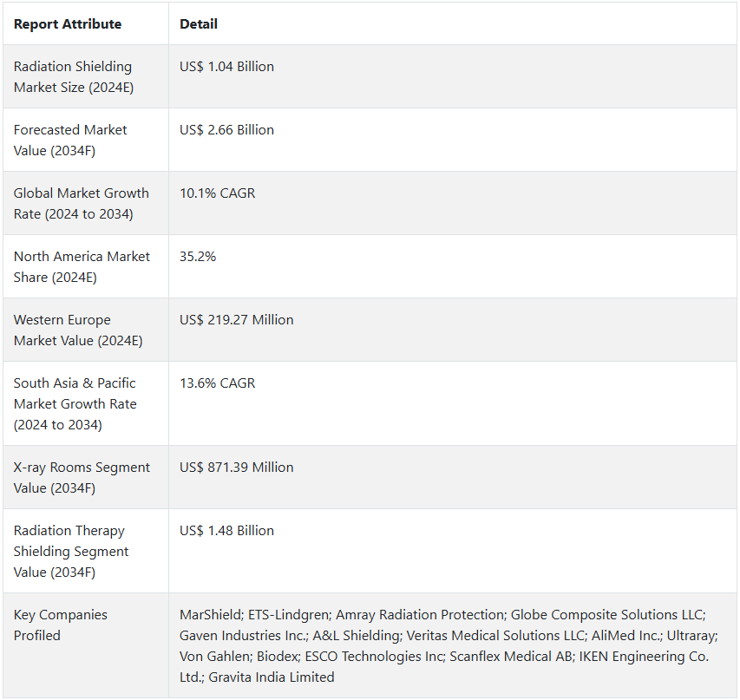
Task: Click the US$ 1.48 Billion value
Action: pyautogui.click(x=226, y=531)
